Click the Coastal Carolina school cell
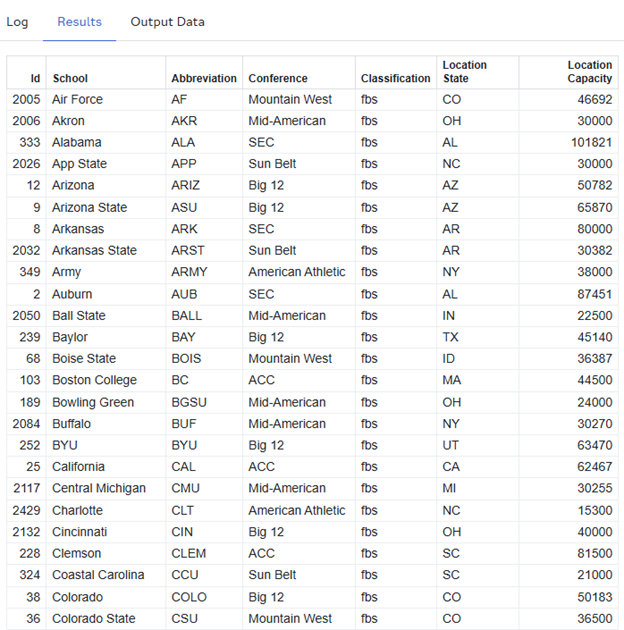Image resolution: width=624 pixels, height=630 pixels. (98, 575)
